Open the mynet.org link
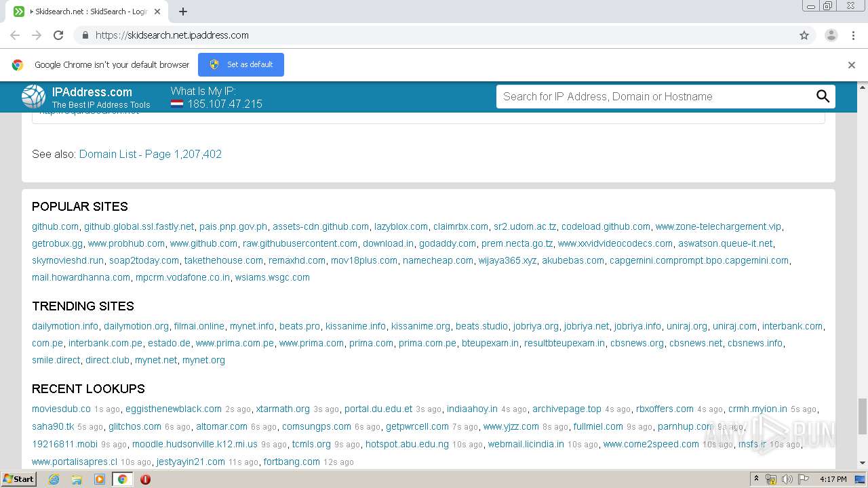The height and width of the screenshot is (488, 868). (203, 360)
